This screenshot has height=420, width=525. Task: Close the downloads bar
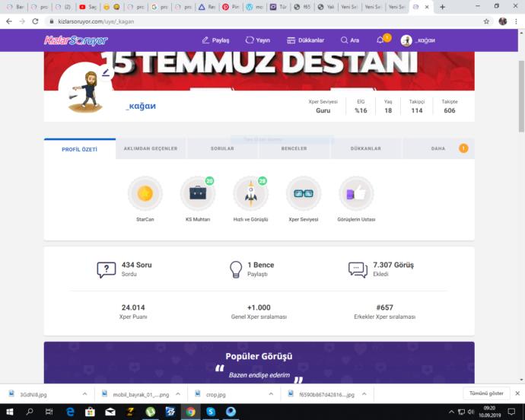pos(517,393)
